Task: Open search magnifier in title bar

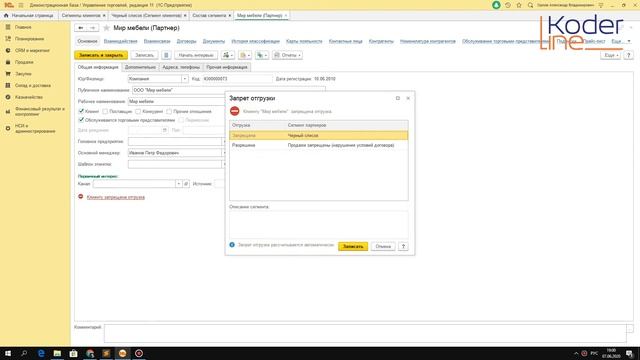Action: [530, 5]
